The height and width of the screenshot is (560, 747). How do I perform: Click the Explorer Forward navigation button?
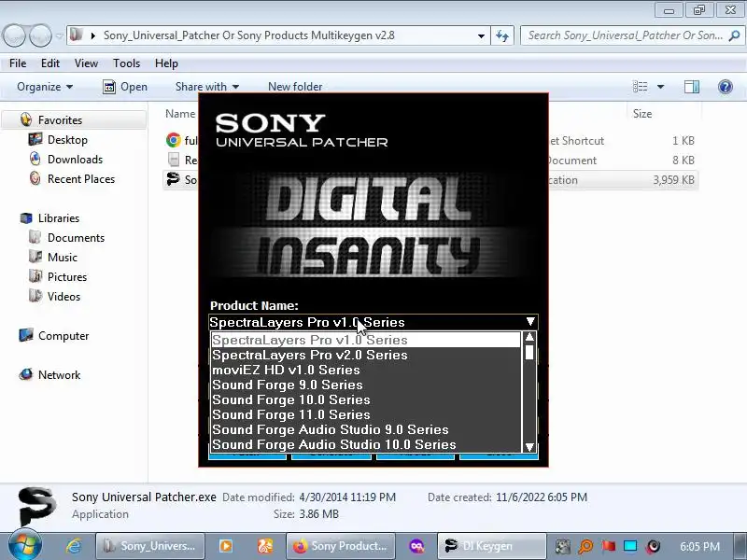pos(40,35)
